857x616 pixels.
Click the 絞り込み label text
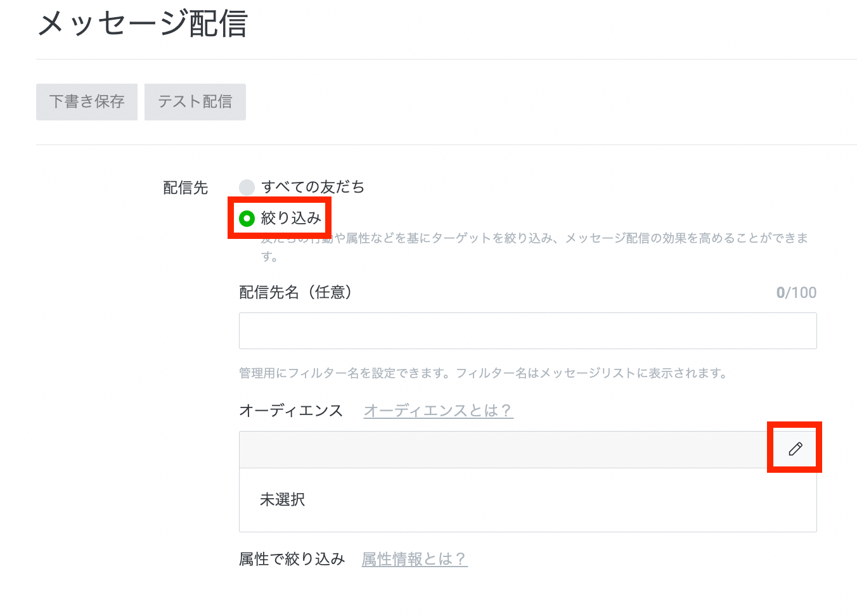(291, 219)
